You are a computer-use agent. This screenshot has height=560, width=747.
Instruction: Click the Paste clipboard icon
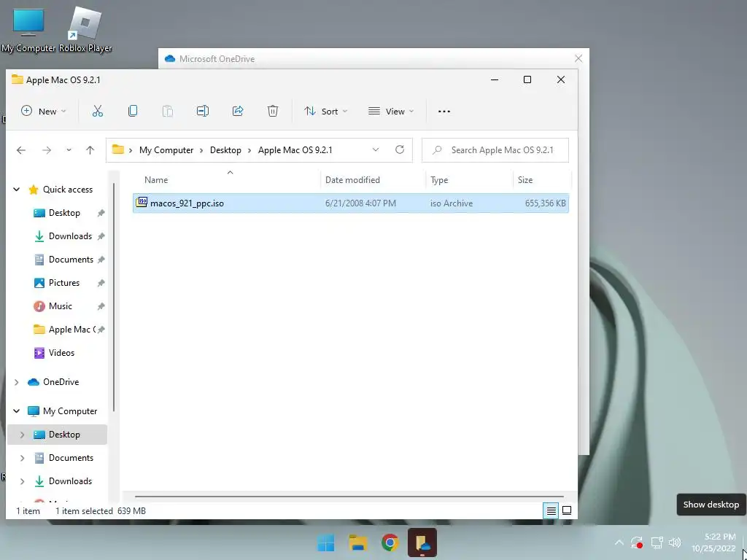pos(168,111)
